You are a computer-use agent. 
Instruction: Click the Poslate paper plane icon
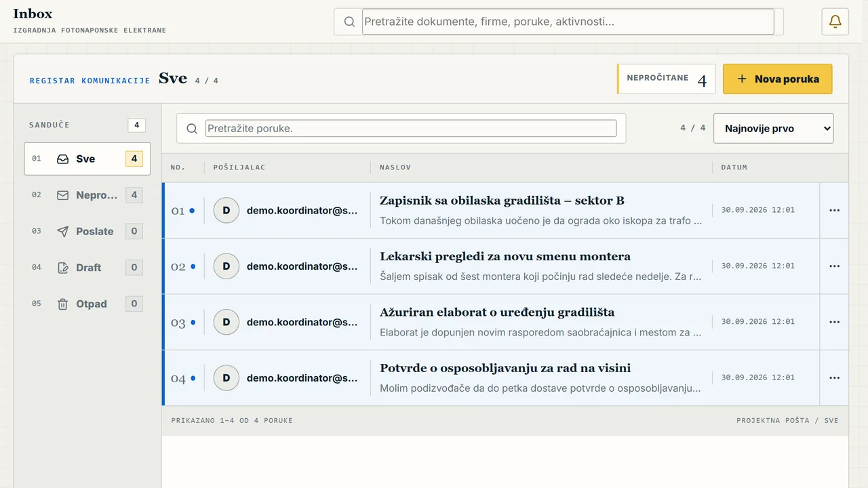point(62,231)
